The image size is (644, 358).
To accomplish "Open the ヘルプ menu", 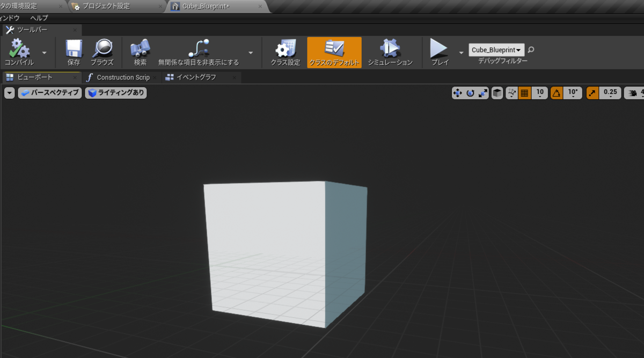I will [x=39, y=18].
